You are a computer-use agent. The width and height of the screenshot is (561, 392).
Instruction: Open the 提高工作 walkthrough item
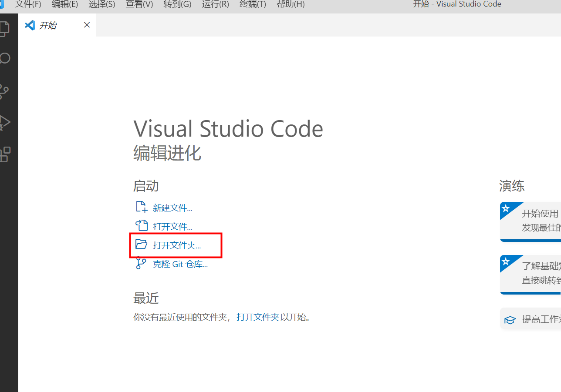pyautogui.click(x=530, y=320)
